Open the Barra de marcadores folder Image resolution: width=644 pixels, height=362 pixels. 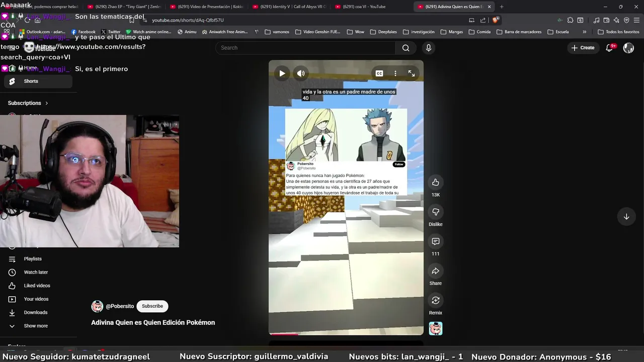tap(519, 32)
